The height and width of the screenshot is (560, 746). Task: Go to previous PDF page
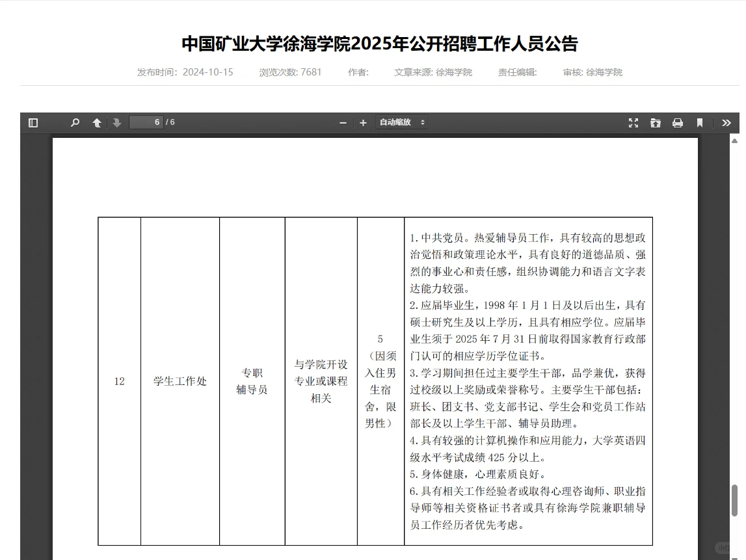(96, 123)
